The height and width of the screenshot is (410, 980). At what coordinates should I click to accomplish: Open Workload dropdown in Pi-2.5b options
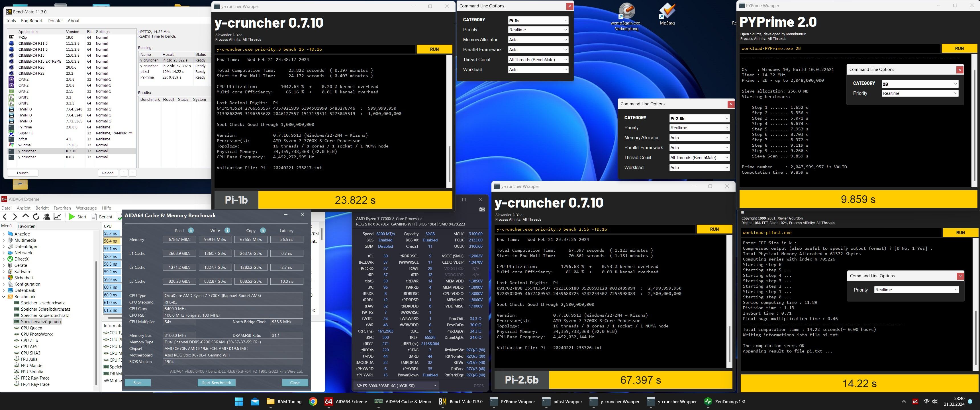coord(699,167)
